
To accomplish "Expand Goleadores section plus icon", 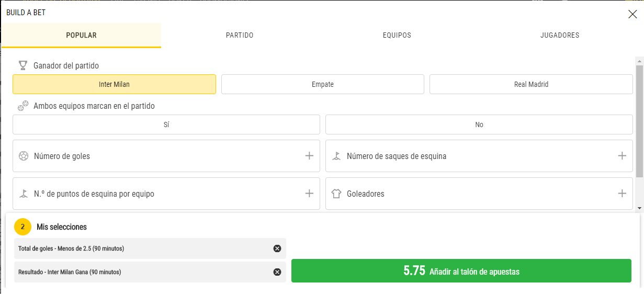I will [x=622, y=194].
